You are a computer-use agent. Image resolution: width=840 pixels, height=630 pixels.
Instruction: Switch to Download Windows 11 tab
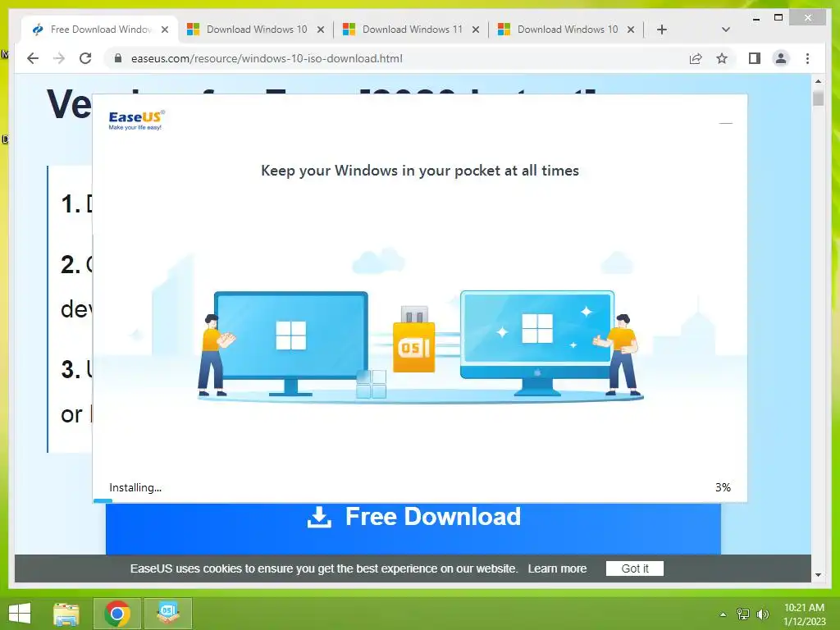click(x=412, y=30)
